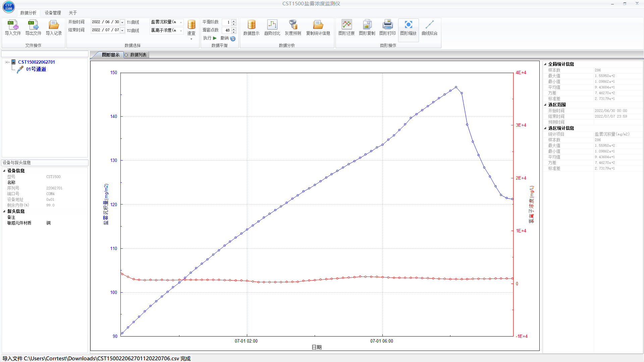
Task: Click the 执行 green play arrow
Action: (215, 38)
